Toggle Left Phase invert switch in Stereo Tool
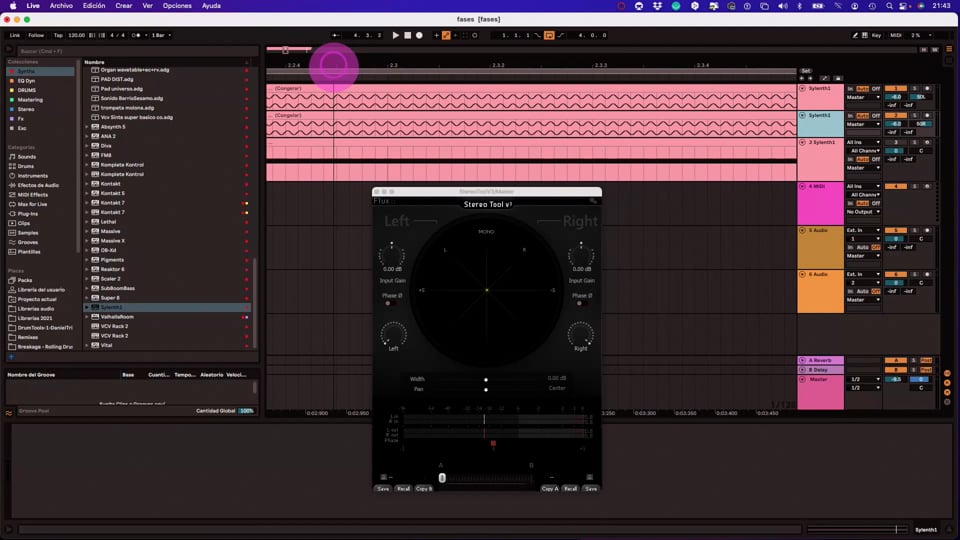The width and height of the screenshot is (960, 540). (391, 303)
